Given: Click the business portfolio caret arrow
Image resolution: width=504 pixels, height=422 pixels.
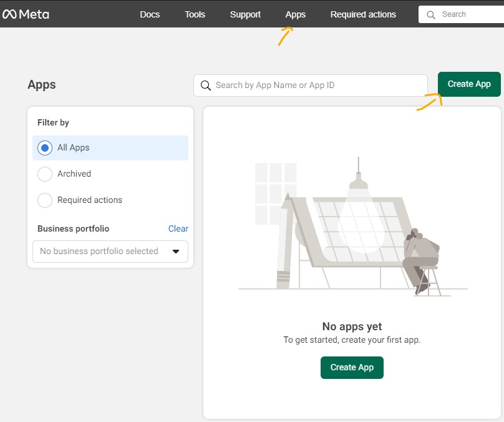Looking at the screenshot, I should pyautogui.click(x=176, y=252).
